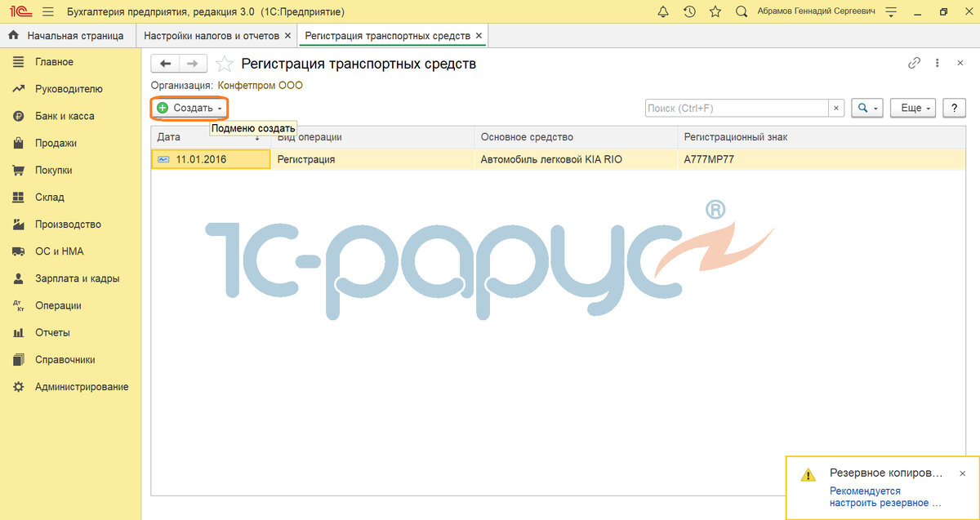Switch to Начальная страница tab
This screenshot has width=980, height=520.
(x=67, y=36)
